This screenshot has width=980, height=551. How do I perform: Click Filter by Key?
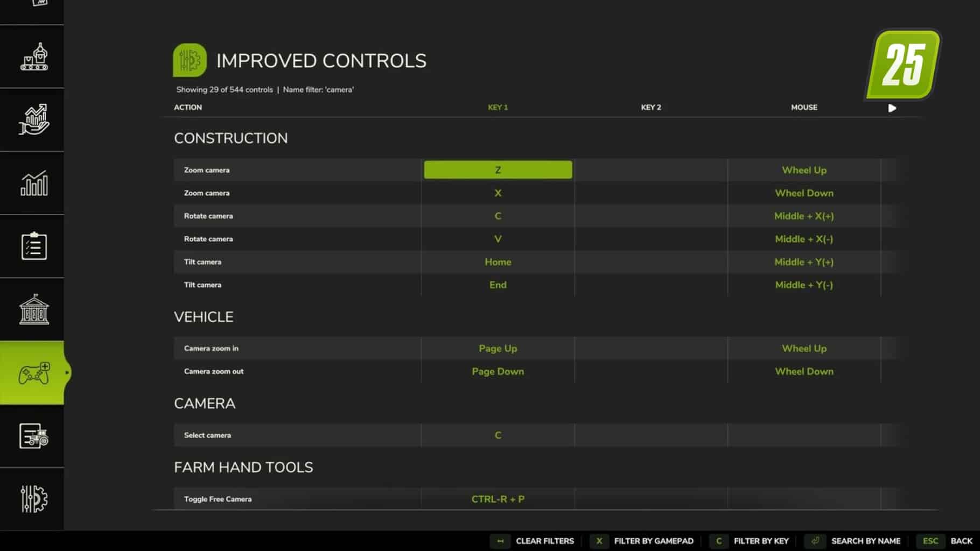[x=750, y=541]
